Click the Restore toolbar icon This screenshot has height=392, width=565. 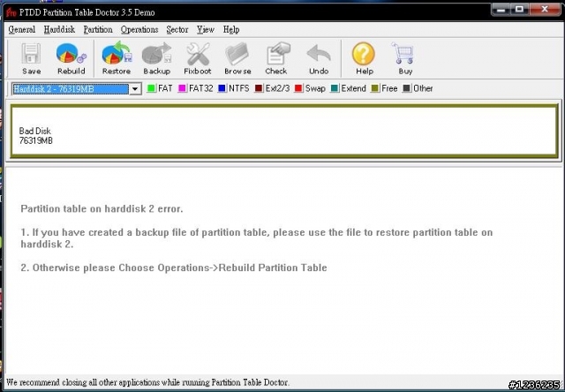(117, 53)
